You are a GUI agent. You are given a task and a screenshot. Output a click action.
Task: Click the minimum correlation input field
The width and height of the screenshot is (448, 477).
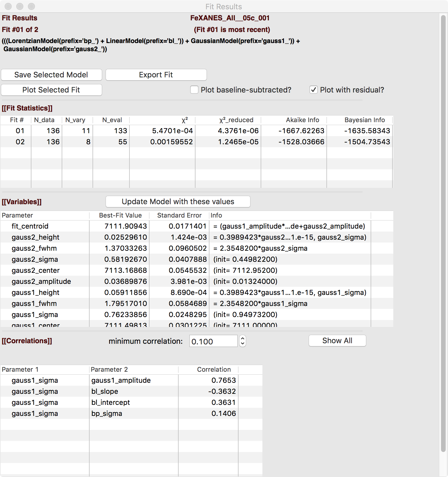click(213, 341)
